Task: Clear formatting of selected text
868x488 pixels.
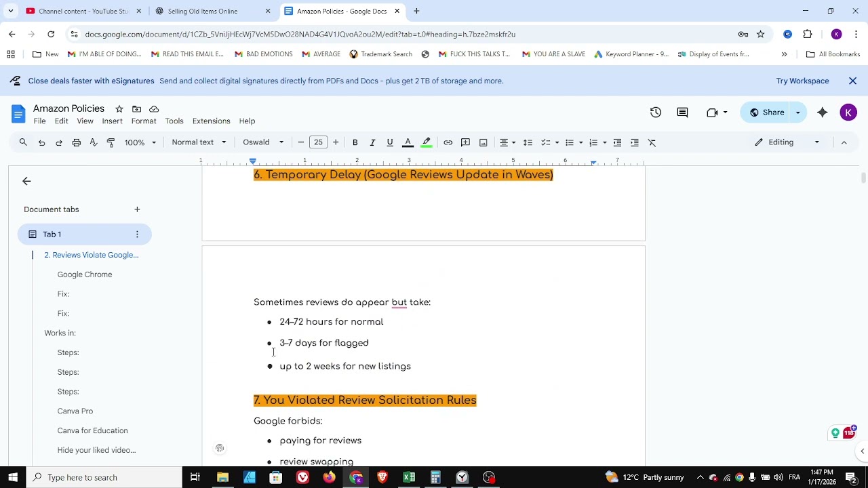Action: 652,142
